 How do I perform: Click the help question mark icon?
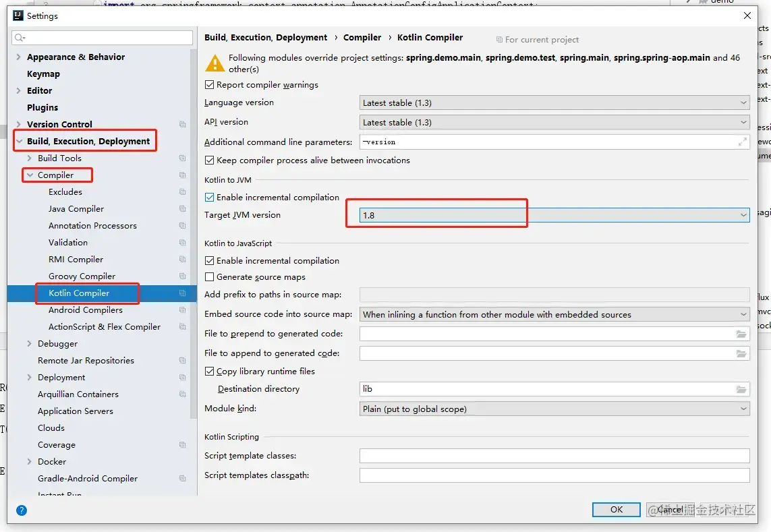click(x=22, y=510)
